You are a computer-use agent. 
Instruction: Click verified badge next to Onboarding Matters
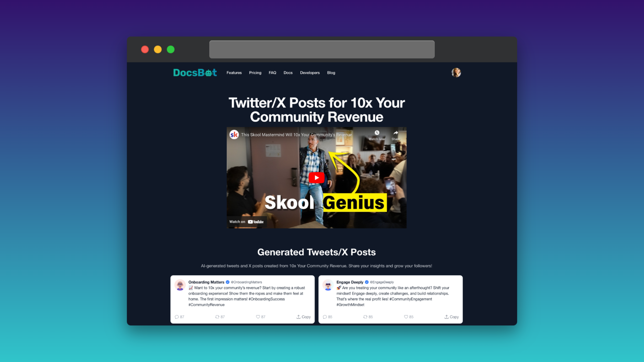[228, 282]
